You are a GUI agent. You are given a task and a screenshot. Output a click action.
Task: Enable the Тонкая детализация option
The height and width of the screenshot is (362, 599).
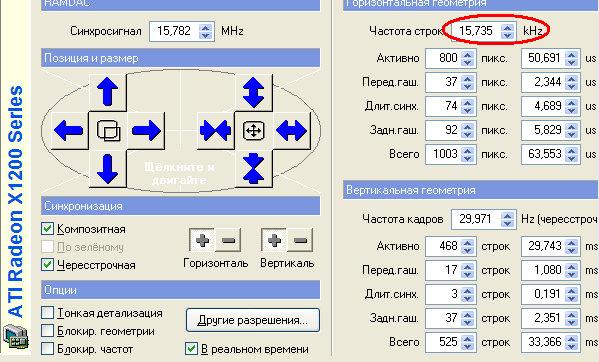coord(47,312)
